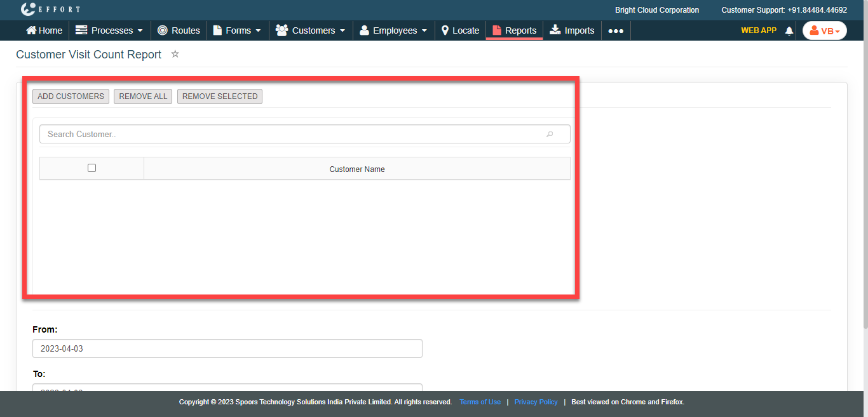Open the Privacy Policy link
The height and width of the screenshot is (417, 868).
536,402
